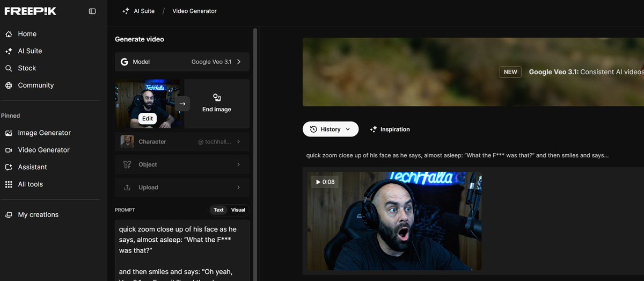Open the Model Google Veo 3.1 selector
The image size is (644, 281).
[x=182, y=62]
